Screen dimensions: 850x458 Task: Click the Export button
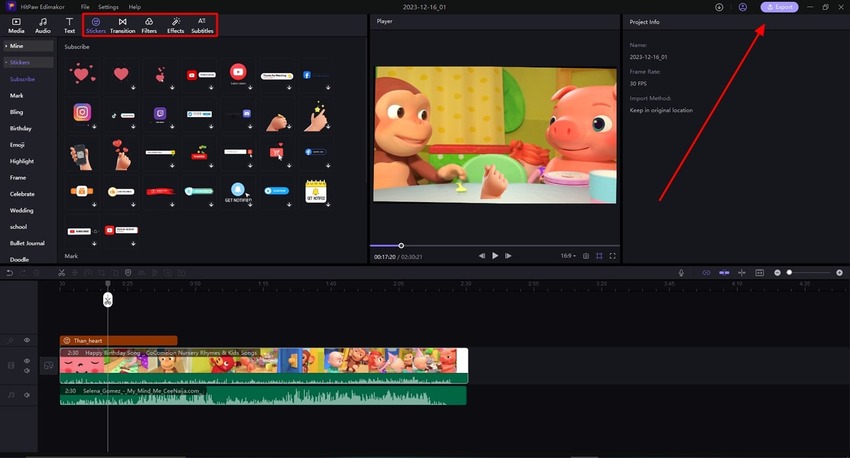pyautogui.click(x=780, y=7)
